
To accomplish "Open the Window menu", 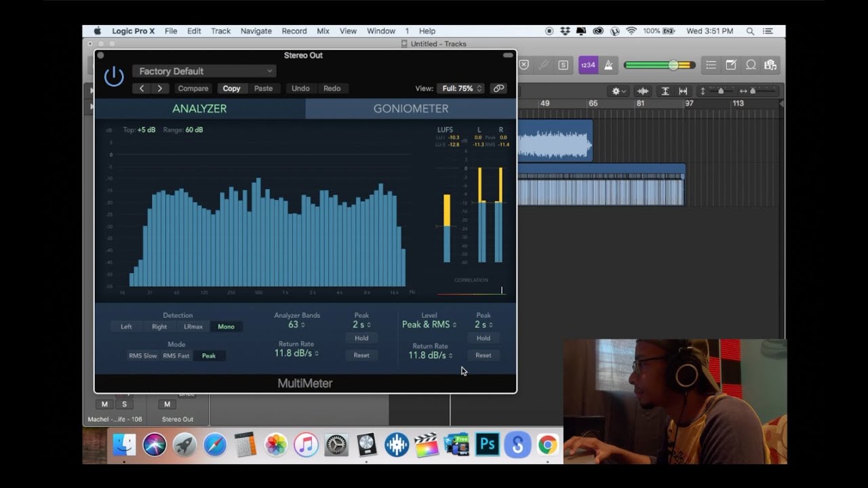I will coord(381,31).
